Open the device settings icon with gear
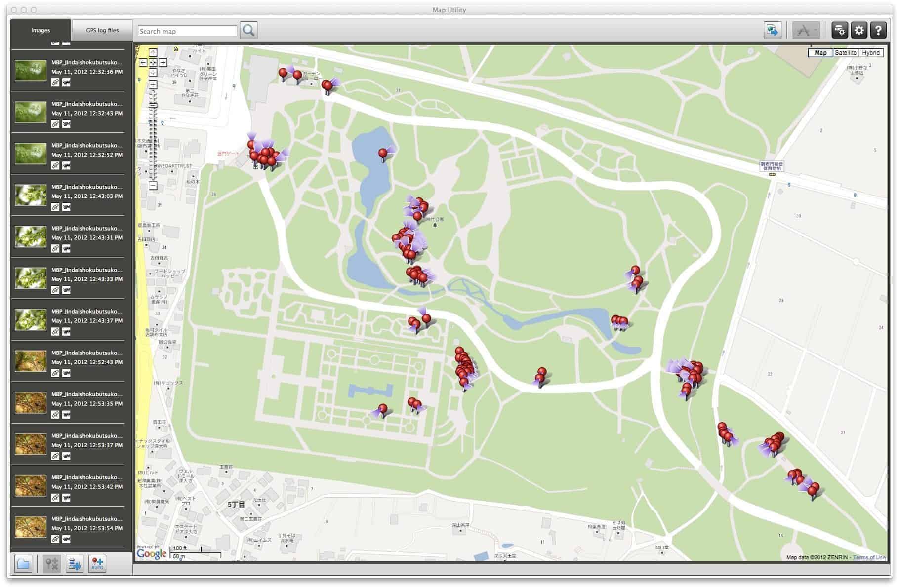This screenshot has height=588, width=899. tap(840, 30)
